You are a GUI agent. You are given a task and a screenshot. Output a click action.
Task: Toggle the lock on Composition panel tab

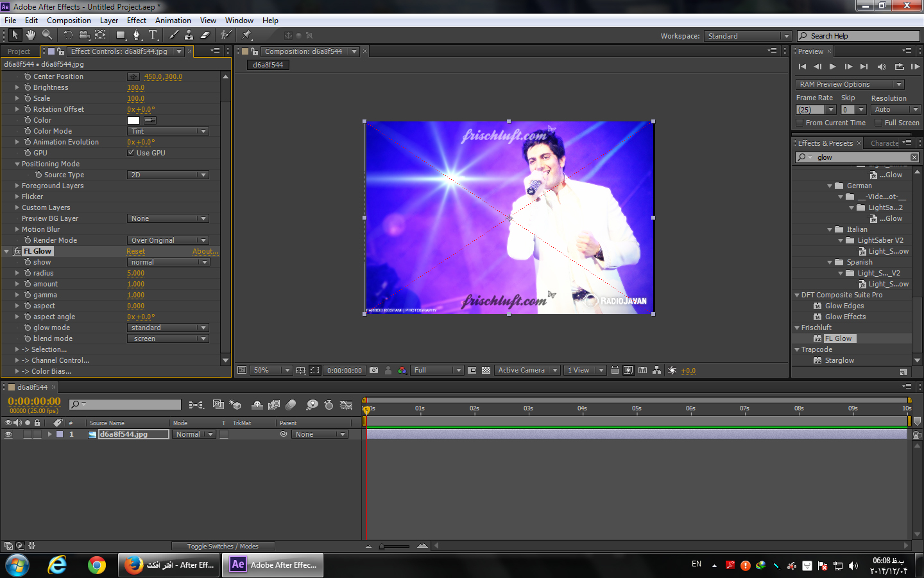click(x=255, y=51)
